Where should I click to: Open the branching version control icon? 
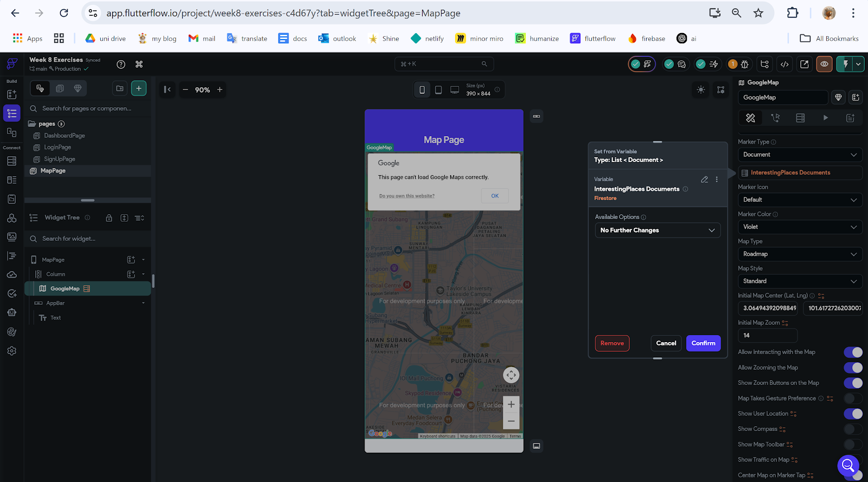764,64
